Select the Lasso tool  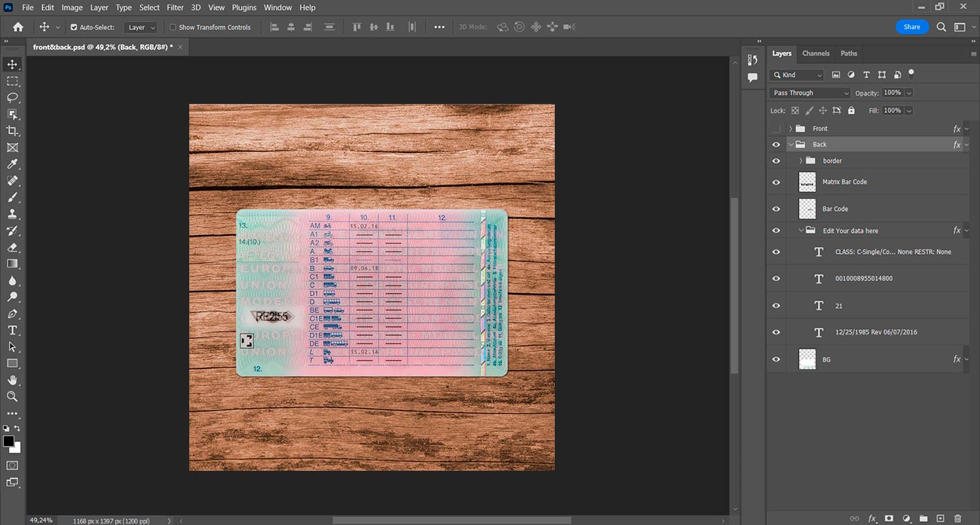[12, 98]
